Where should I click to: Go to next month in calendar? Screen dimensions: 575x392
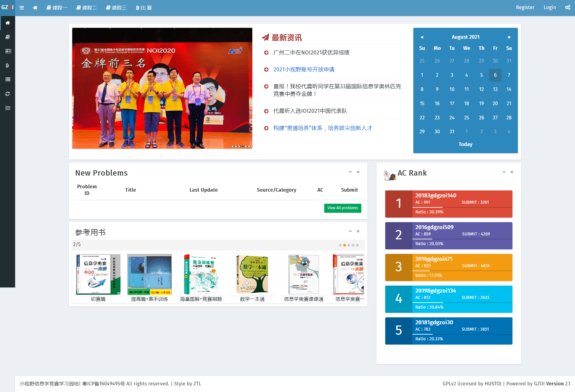tap(509, 37)
